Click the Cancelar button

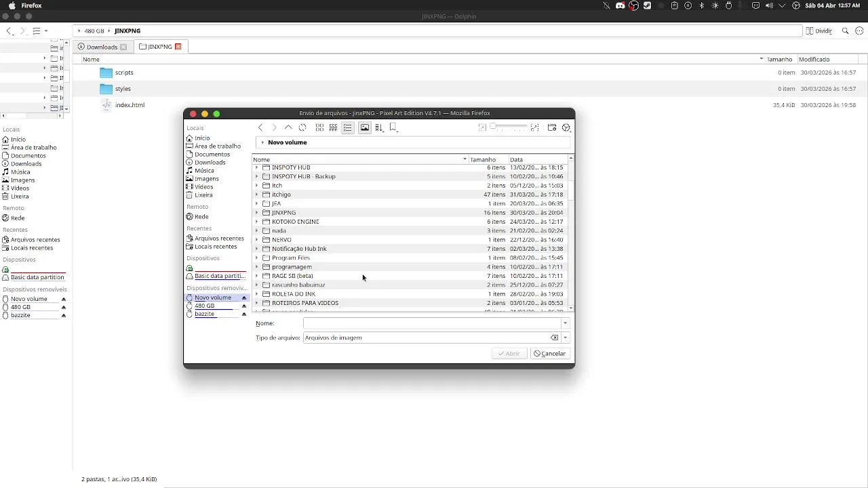549,353
